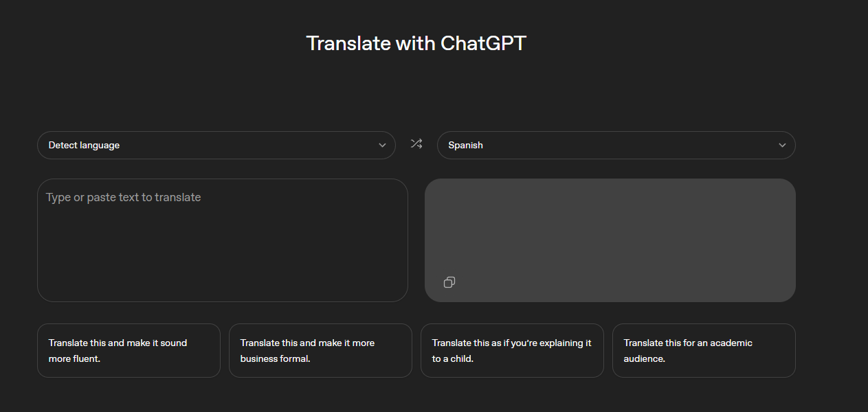Click 'Translate this and make it sound more fluent'

pos(129,350)
